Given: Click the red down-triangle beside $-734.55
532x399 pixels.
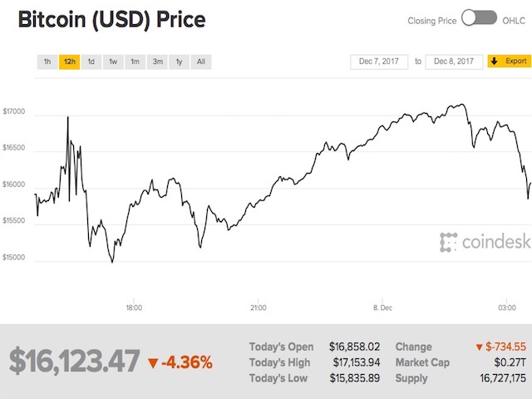Looking at the screenshot, I should click(x=478, y=347).
